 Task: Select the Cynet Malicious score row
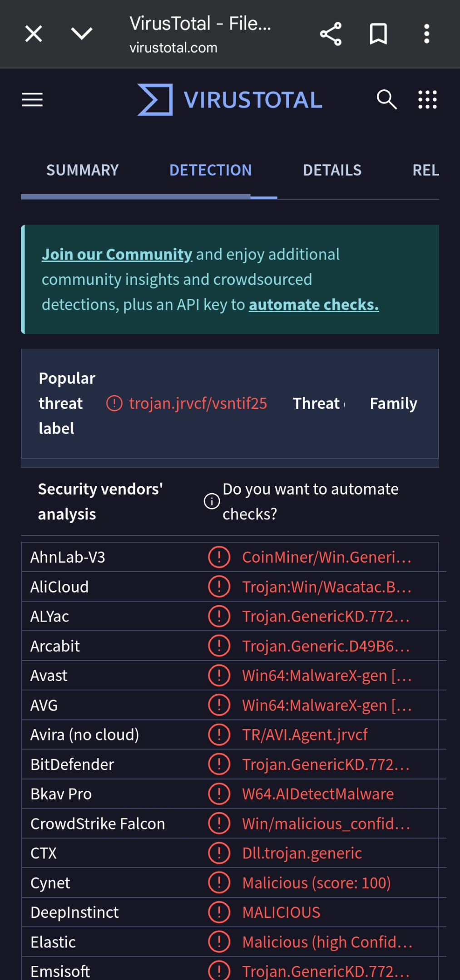(x=230, y=883)
